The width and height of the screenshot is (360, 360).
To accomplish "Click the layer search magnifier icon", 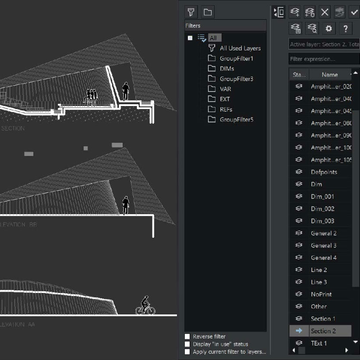I will tap(312, 28).
